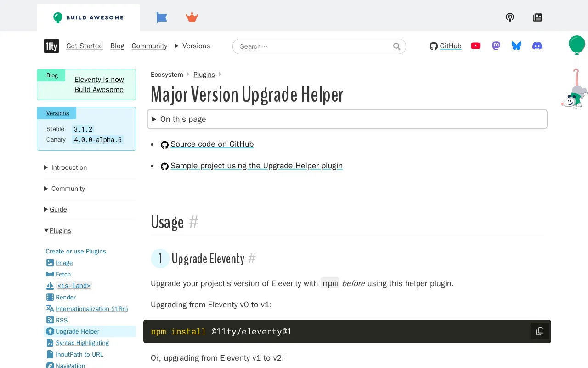Viewport: 588px width, 368px height.
Task: Click the Upgrade Helper arrow icon
Action: (50, 331)
